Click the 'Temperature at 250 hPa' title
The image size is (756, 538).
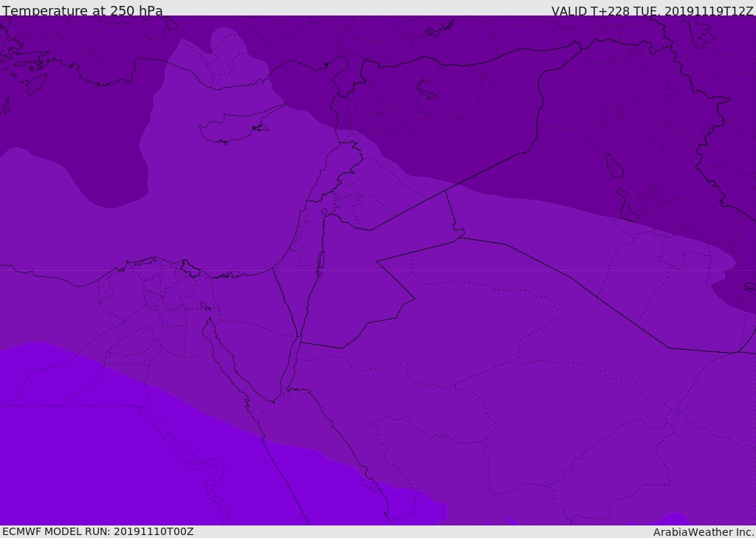pyautogui.click(x=83, y=10)
